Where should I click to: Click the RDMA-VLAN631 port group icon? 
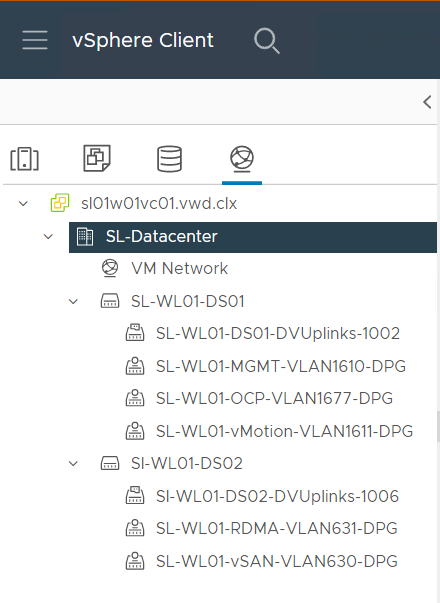tap(135, 528)
